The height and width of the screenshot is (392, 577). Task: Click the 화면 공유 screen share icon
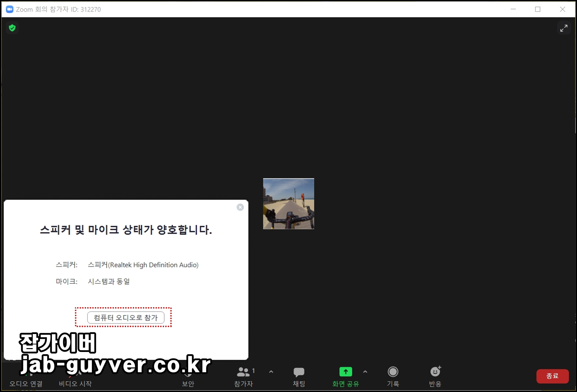point(345,372)
